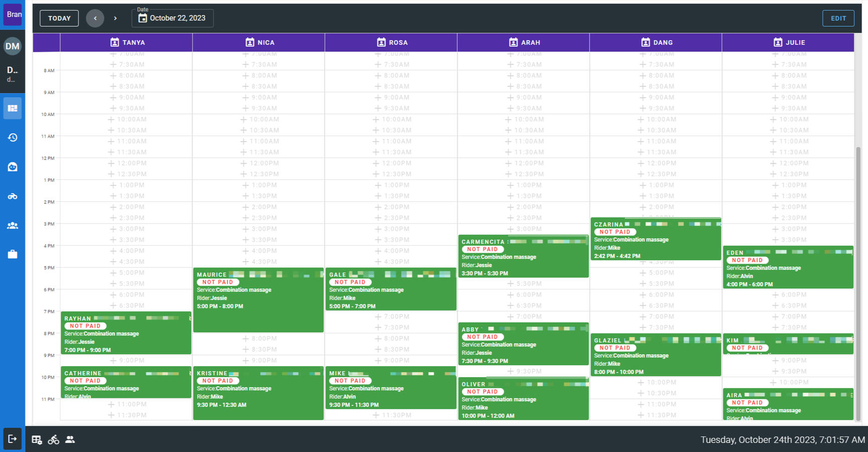868x452 pixels.
Task: Click the DM user avatar
Action: (13, 46)
